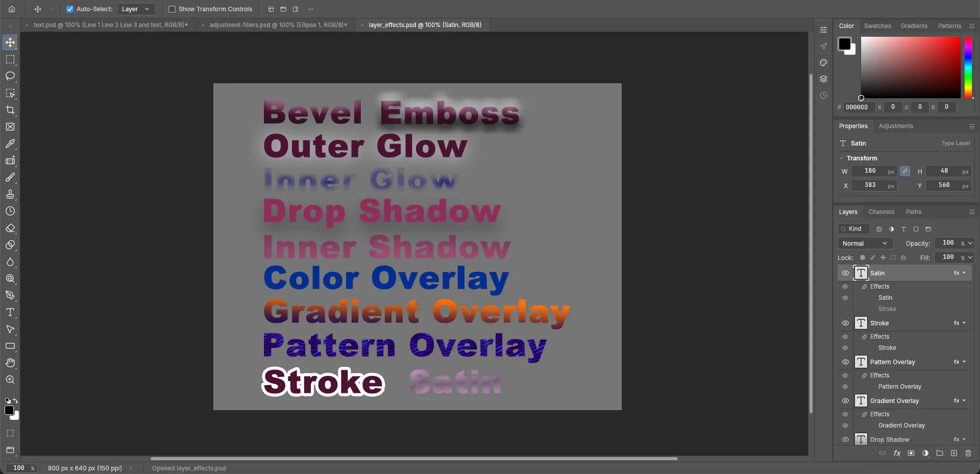The image size is (980, 474).
Task: Collapse the Satin layer fx effects arrow
Action: [x=964, y=273]
